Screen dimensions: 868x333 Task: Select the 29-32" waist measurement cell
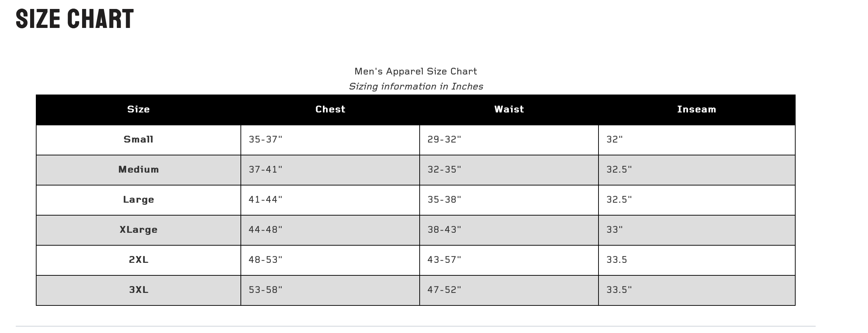coord(444,139)
